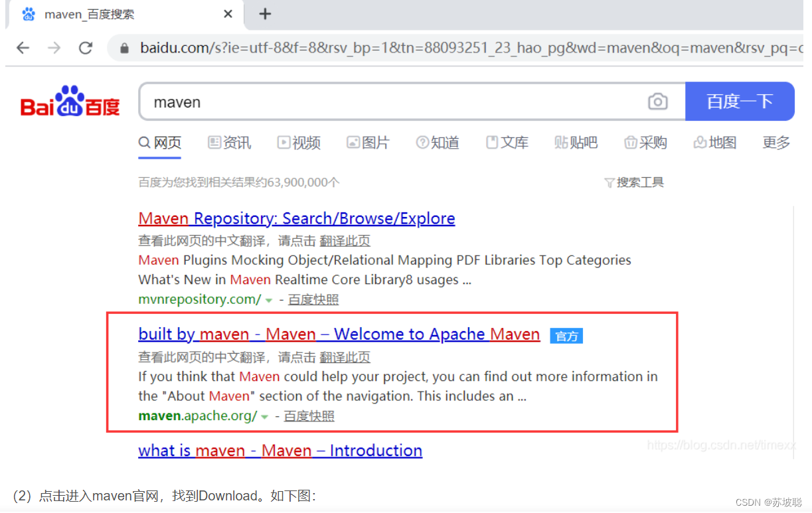Switch to the 地图 tab
812x513 pixels.
(x=715, y=143)
